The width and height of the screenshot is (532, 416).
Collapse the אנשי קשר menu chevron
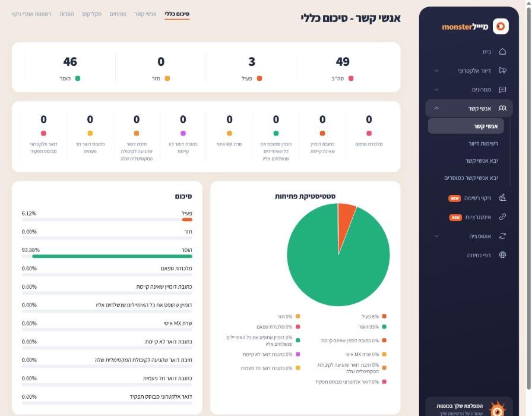point(436,108)
